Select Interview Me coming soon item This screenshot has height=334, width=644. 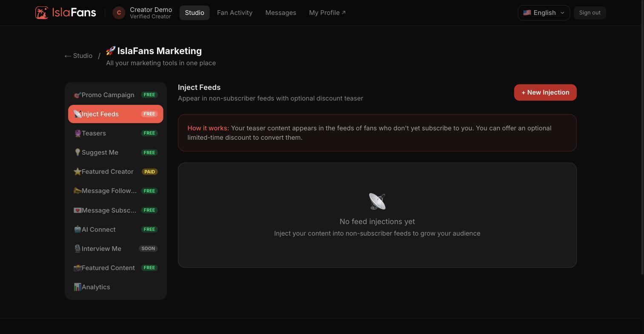[x=116, y=249]
